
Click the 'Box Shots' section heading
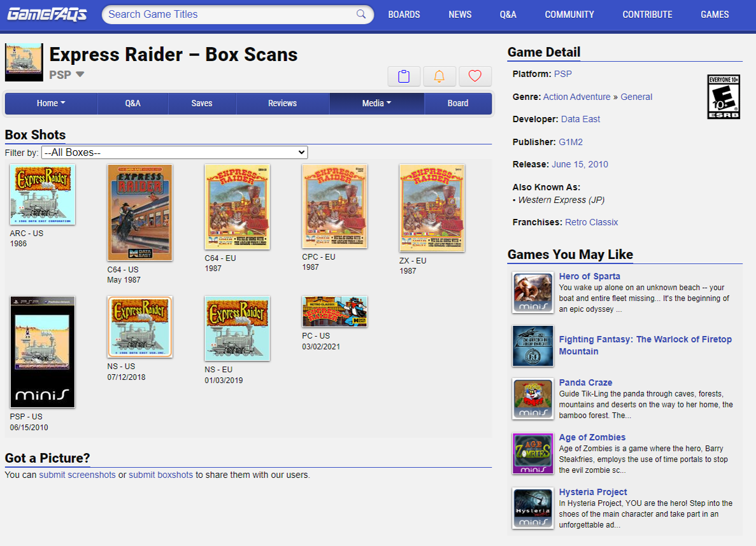pyautogui.click(x=35, y=135)
